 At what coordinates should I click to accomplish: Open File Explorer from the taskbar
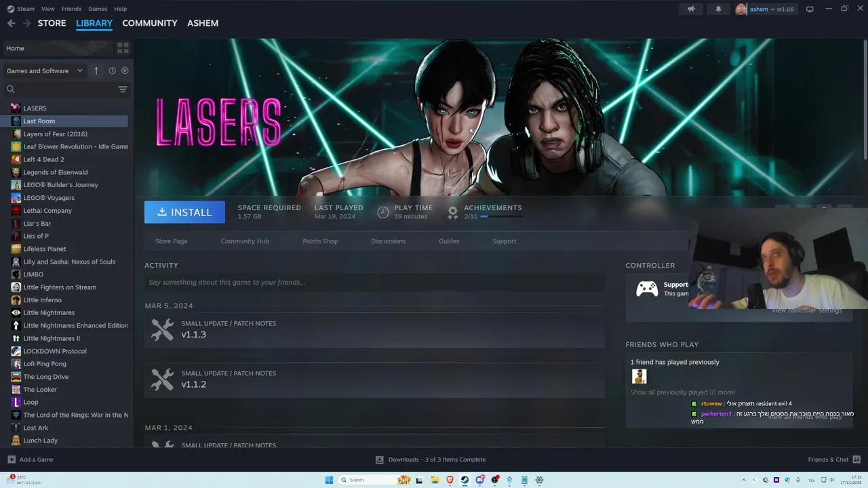tap(435, 480)
